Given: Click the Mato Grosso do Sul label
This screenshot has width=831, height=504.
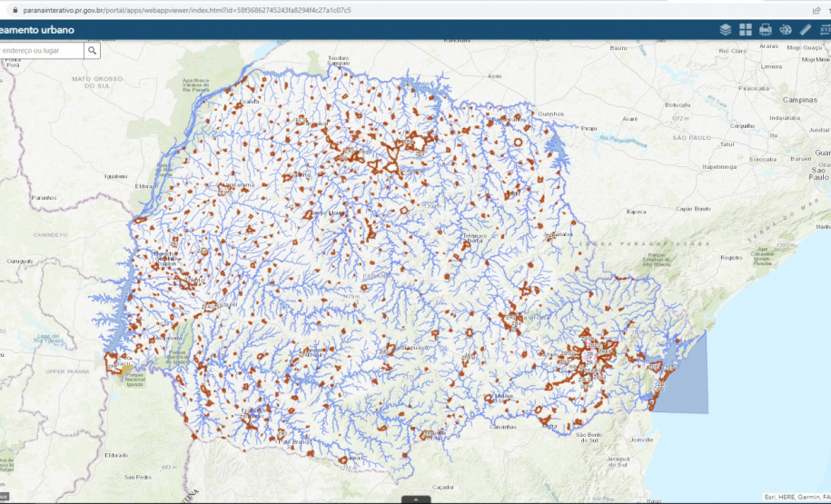Looking at the screenshot, I should [97, 82].
